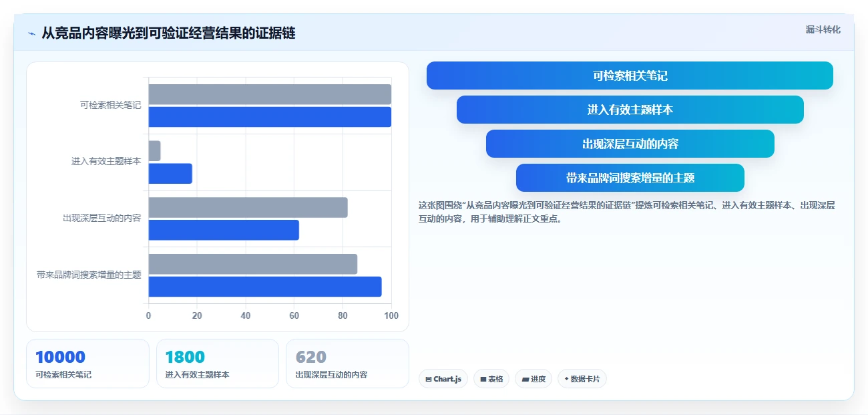The image size is (868, 415).
Task: Click the x-axis tick value 60
Action: (x=294, y=315)
